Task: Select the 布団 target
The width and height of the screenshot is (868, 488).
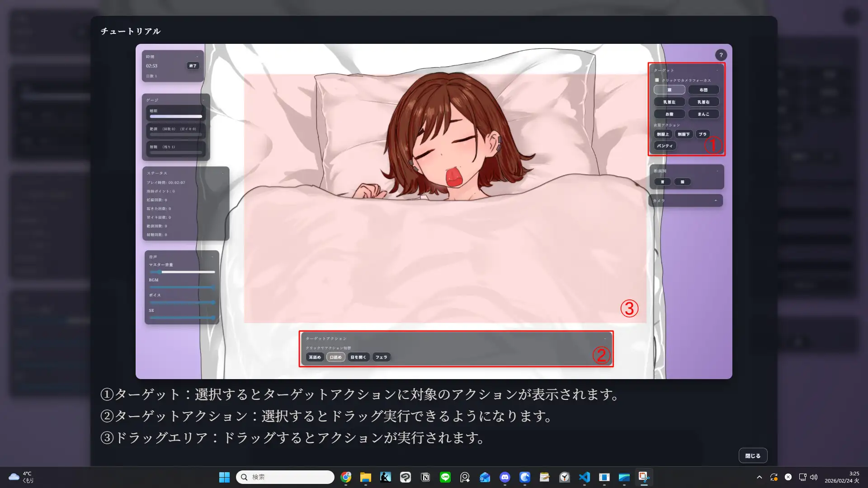Action: point(704,90)
